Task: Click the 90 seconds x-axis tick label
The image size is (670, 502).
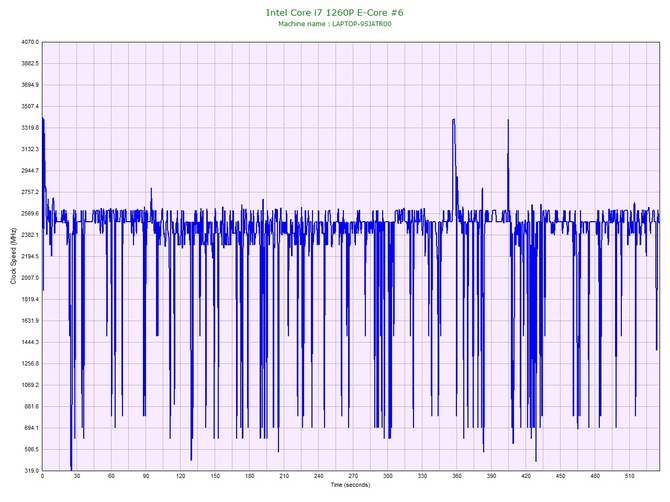Action: (x=146, y=476)
